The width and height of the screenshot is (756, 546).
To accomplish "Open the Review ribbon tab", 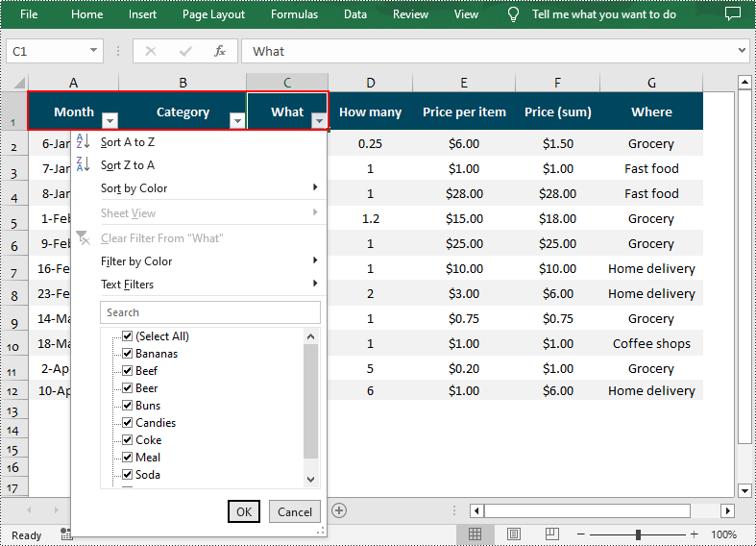I will pyautogui.click(x=410, y=14).
